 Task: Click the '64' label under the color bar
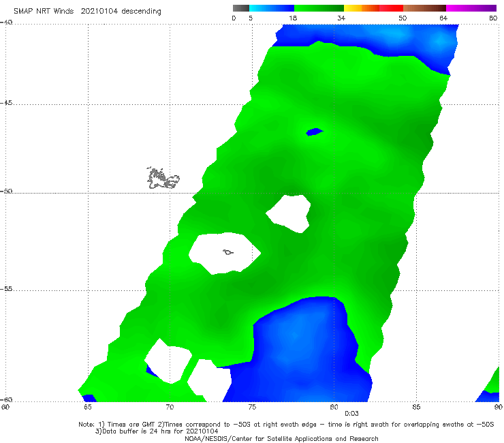pos(443,18)
